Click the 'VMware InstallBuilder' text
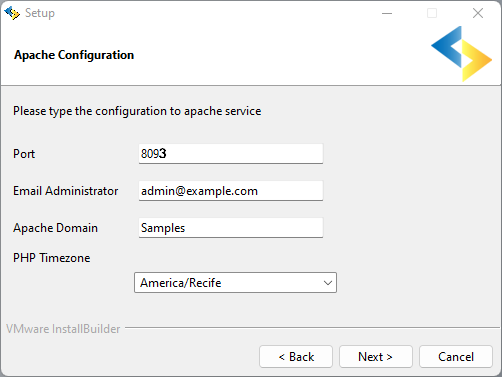Screen dimensions: 502x377 [x=63, y=329]
